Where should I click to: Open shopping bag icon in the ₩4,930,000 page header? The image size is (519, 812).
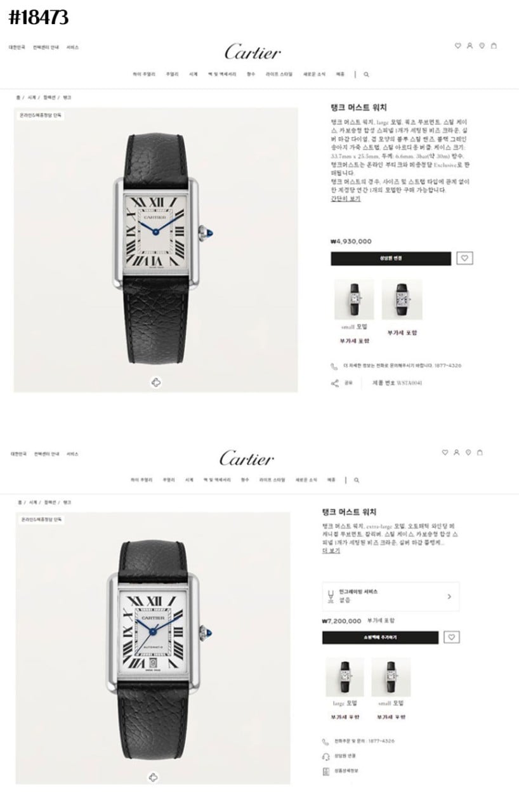click(494, 46)
